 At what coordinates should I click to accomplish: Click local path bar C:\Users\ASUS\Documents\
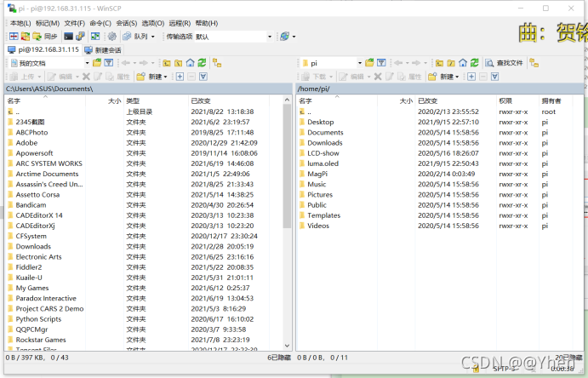click(x=148, y=89)
